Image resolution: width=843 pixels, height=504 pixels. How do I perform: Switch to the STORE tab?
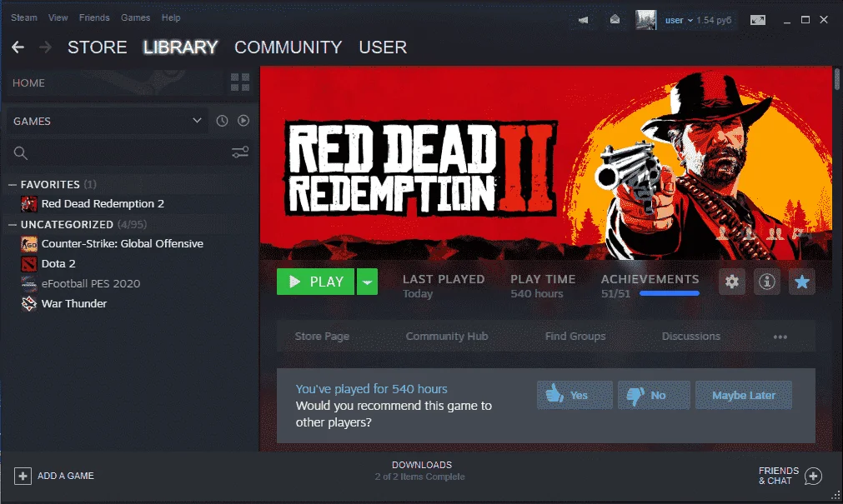click(x=98, y=47)
